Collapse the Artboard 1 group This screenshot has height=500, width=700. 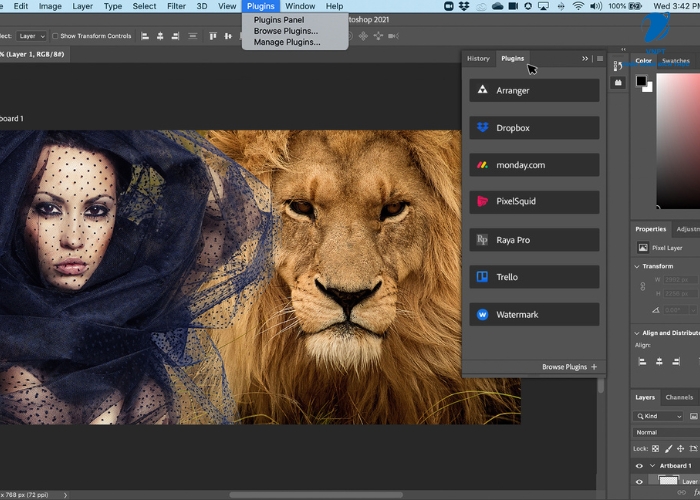[x=652, y=466]
